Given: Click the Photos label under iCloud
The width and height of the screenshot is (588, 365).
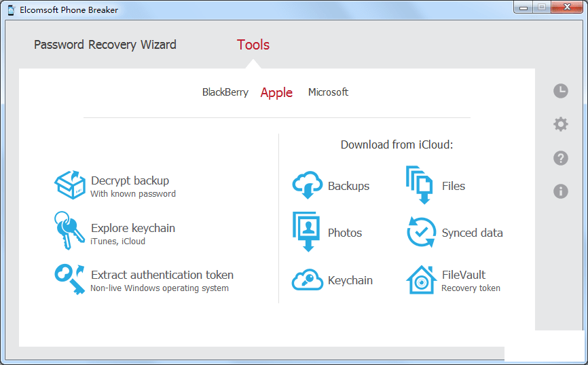Looking at the screenshot, I should tap(345, 233).
